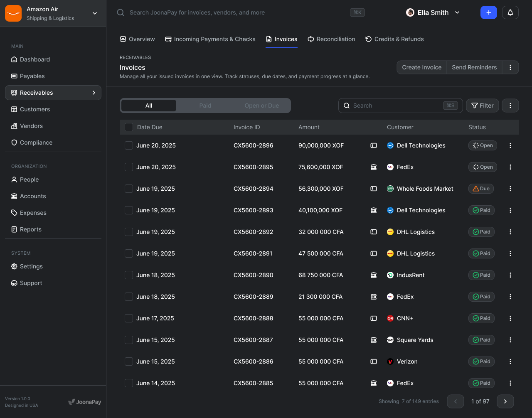Click Create Invoice
Screen dimensions: 532x418
(422, 67)
